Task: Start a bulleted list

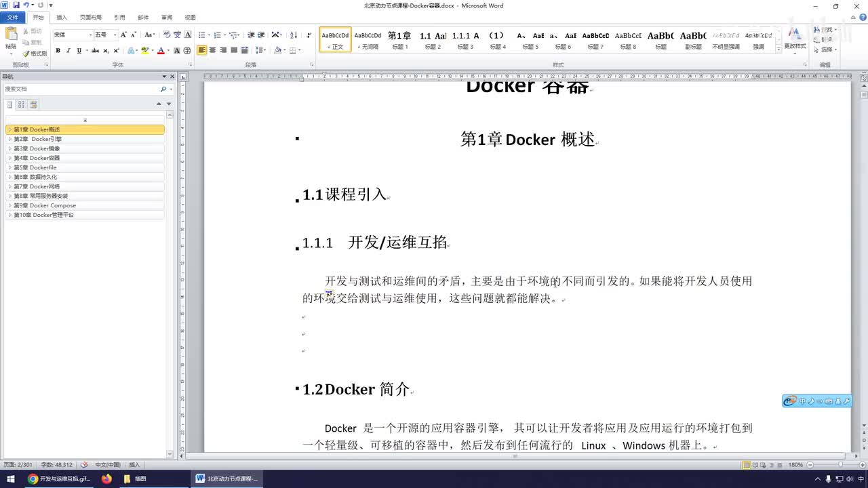Action: click(201, 35)
